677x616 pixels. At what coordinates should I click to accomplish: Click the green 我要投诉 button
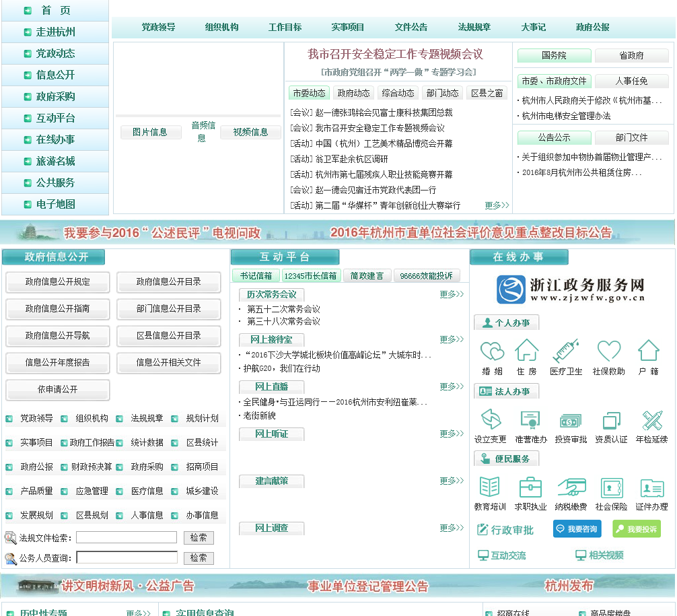tap(637, 528)
